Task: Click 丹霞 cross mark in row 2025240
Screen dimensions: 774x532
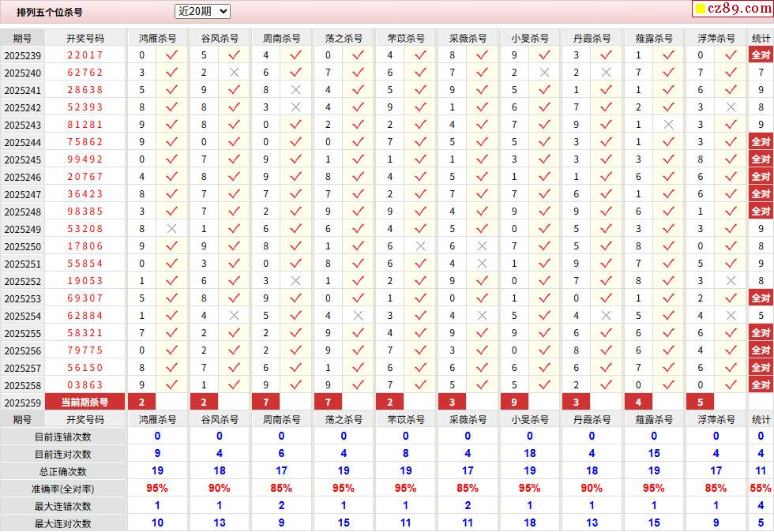Action: pos(607,73)
